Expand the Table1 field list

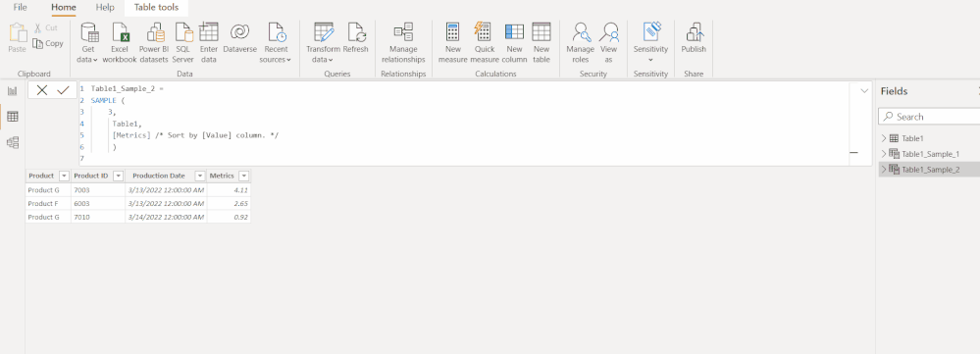point(883,138)
